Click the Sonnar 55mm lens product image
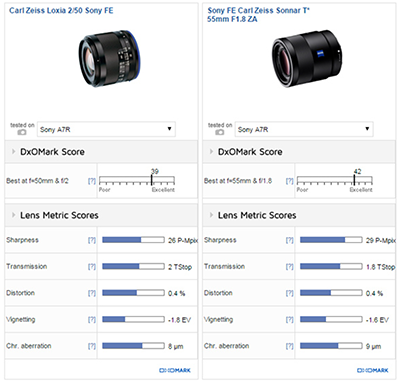The height and width of the screenshot is (383, 400). tap(307, 58)
